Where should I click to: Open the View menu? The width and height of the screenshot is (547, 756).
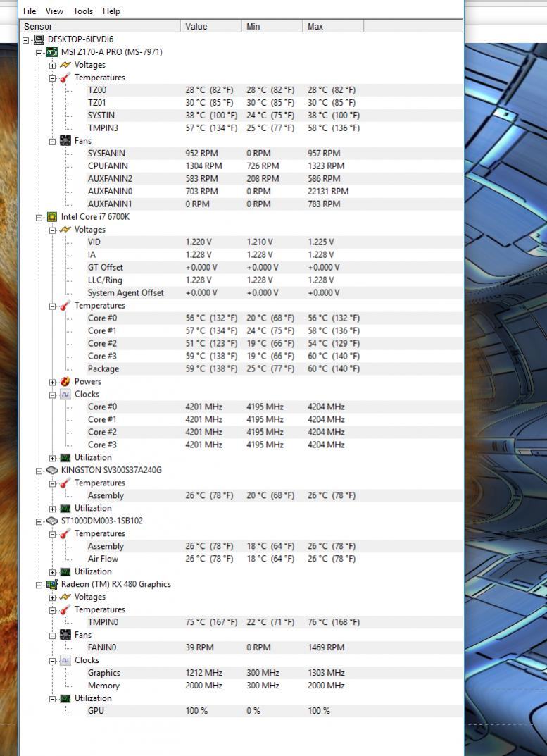click(54, 11)
